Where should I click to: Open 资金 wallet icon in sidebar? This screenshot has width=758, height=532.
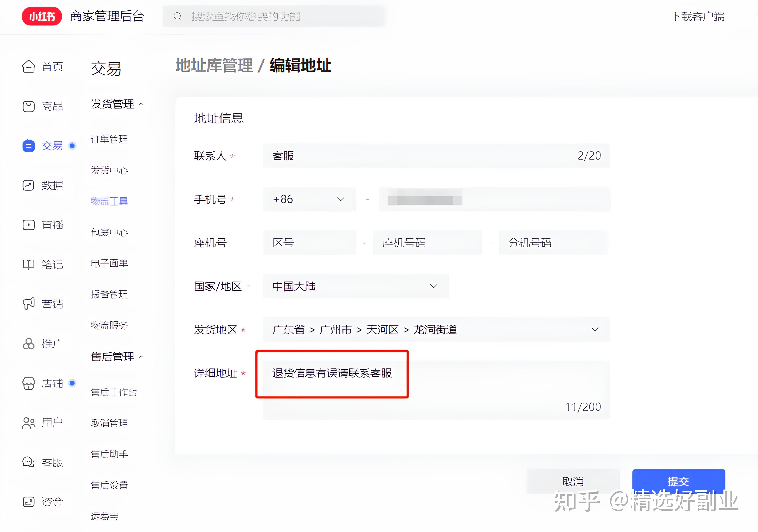coord(29,502)
